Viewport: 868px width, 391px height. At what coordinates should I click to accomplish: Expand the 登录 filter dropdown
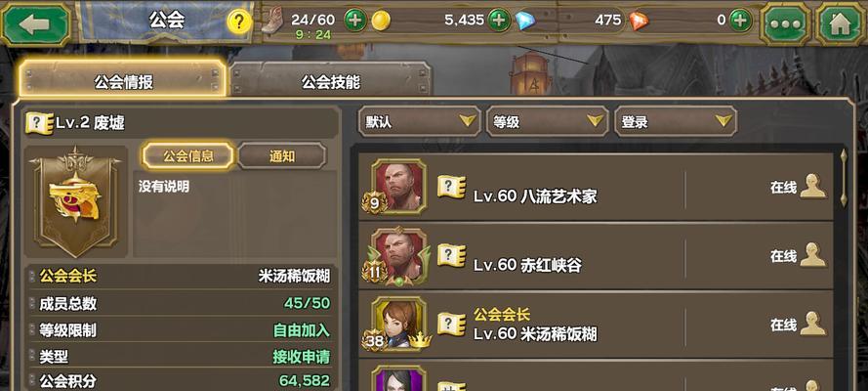[676, 121]
